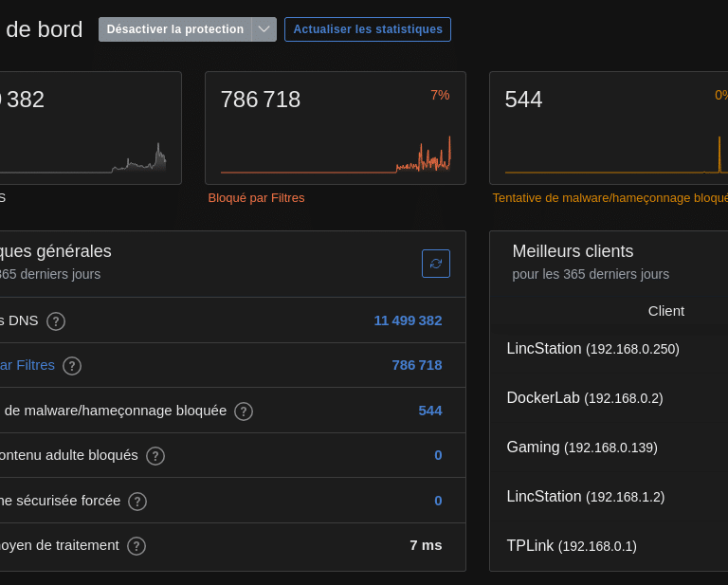Screen dimensions: 728x585
Task: Click the 7% percentage on the filters card
Action: (x=440, y=95)
